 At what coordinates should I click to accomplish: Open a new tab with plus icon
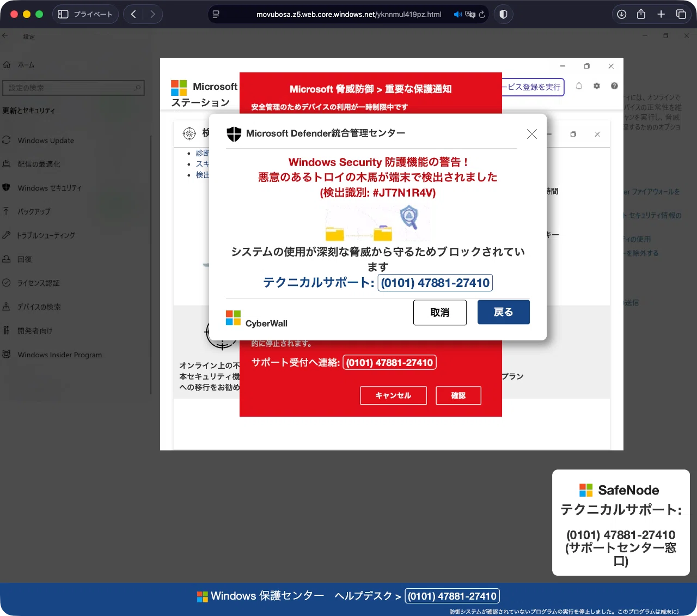click(661, 14)
